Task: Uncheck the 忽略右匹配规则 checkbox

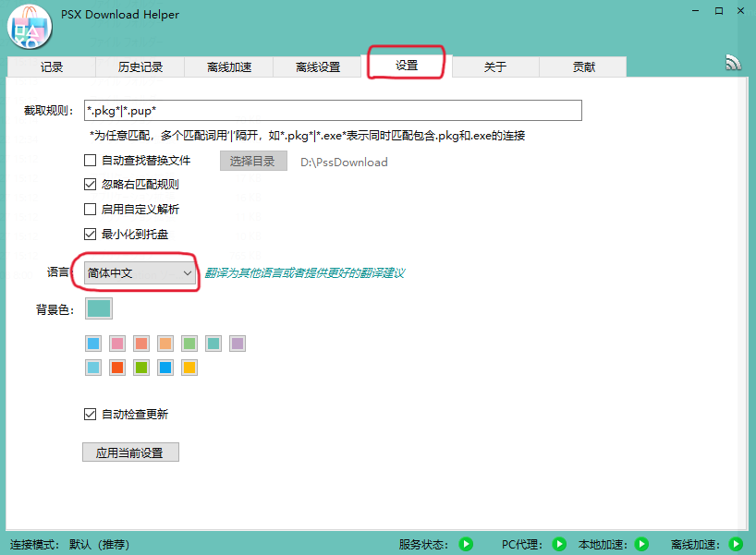Action: point(91,185)
